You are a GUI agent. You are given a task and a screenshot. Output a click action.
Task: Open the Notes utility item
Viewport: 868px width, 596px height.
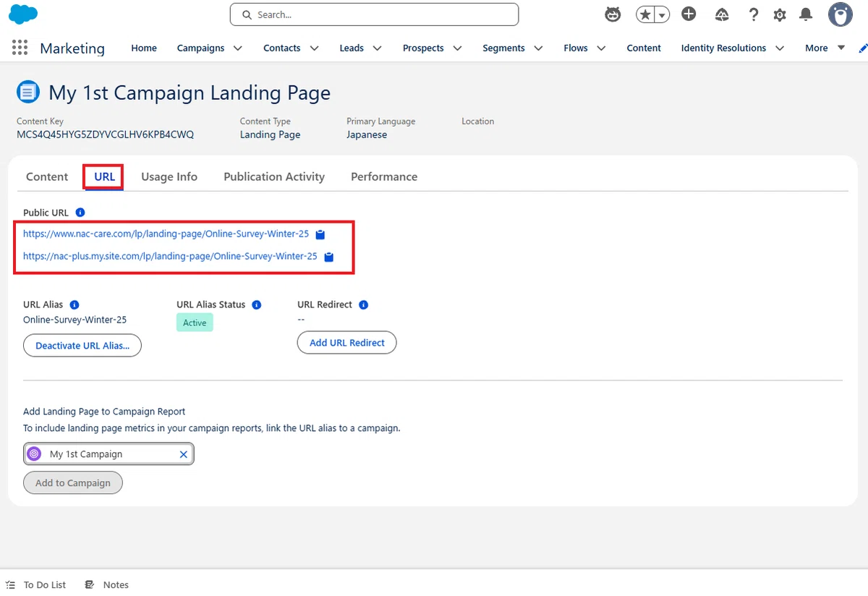pos(107,584)
